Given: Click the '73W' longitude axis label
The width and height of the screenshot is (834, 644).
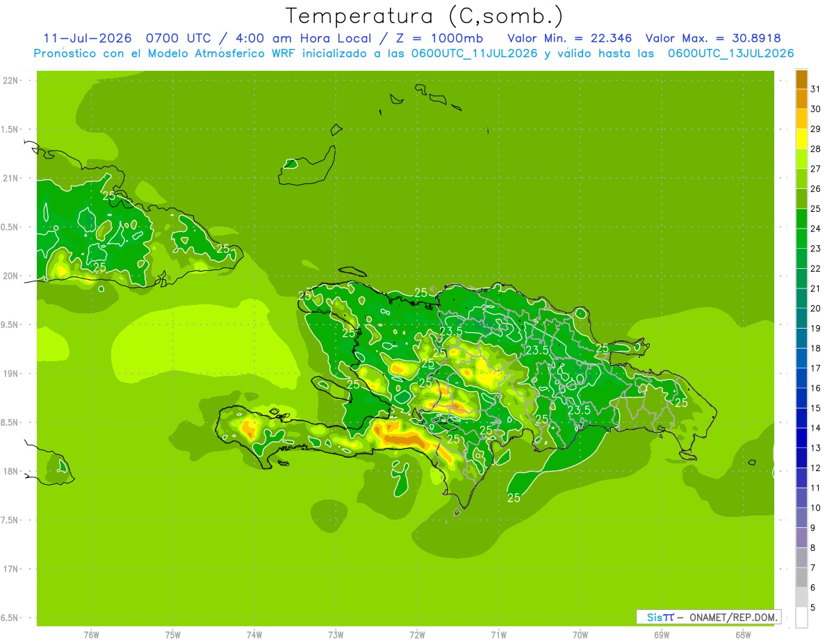Looking at the screenshot, I should [336, 635].
